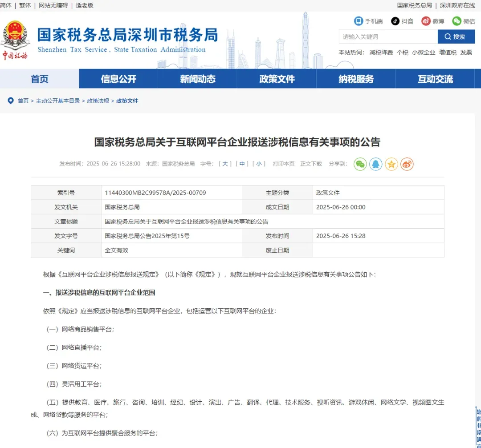
Task: Go to breadcrumb 首页
Action: (23, 101)
